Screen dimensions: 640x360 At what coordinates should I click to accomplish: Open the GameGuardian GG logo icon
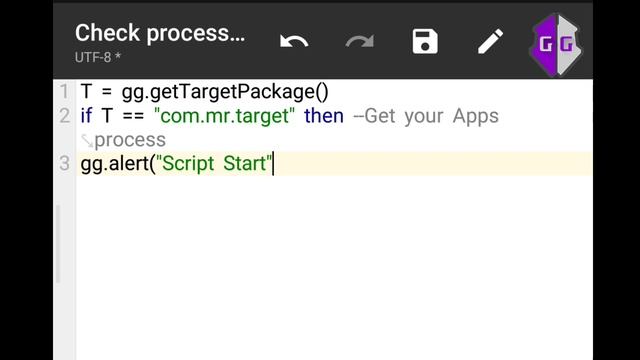click(556, 44)
